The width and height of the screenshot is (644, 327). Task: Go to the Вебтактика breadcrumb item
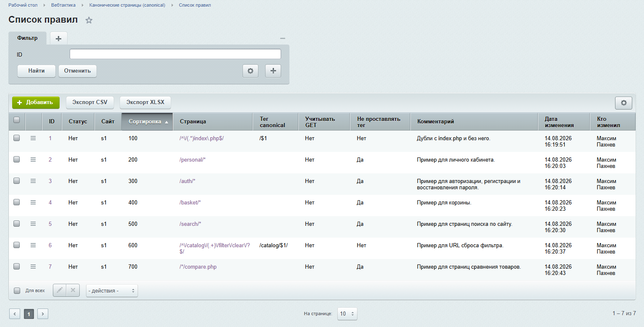pyautogui.click(x=63, y=5)
